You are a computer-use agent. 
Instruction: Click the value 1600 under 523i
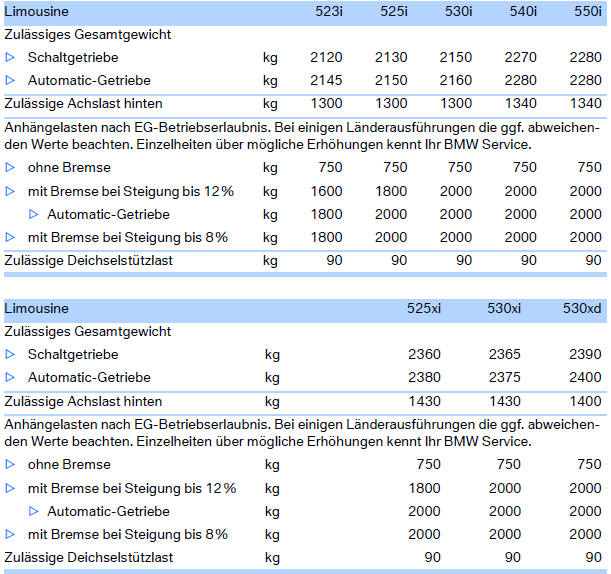point(326,192)
